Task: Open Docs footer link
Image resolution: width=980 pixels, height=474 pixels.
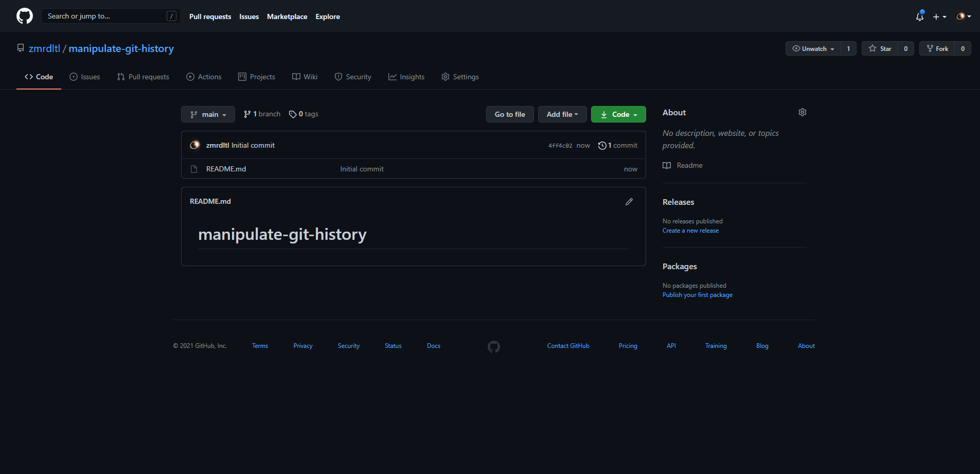Action: tap(434, 346)
